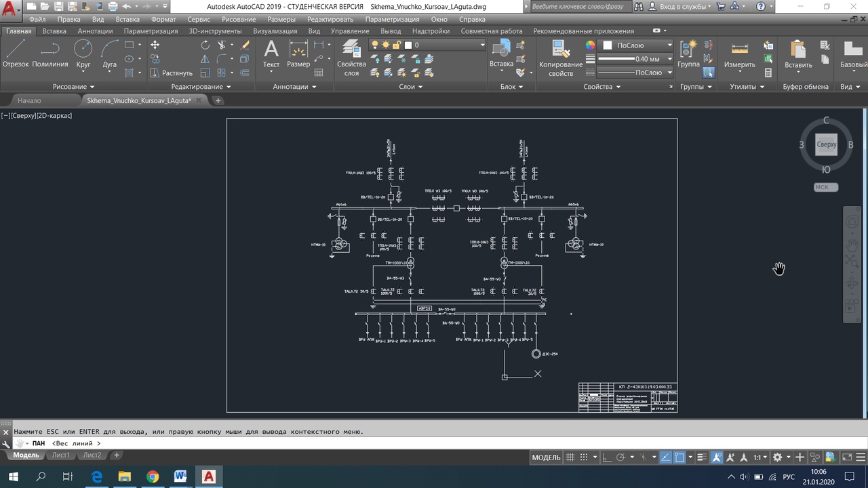Screen dimensions: 868x488
Task: Click the Вставить (Paste) icon
Action: pyautogui.click(x=798, y=54)
